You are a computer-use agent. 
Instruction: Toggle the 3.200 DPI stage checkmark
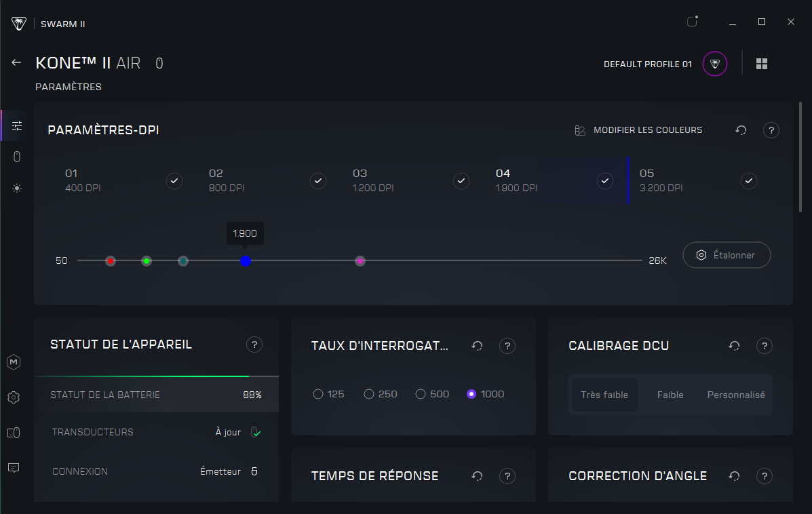(749, 181)
